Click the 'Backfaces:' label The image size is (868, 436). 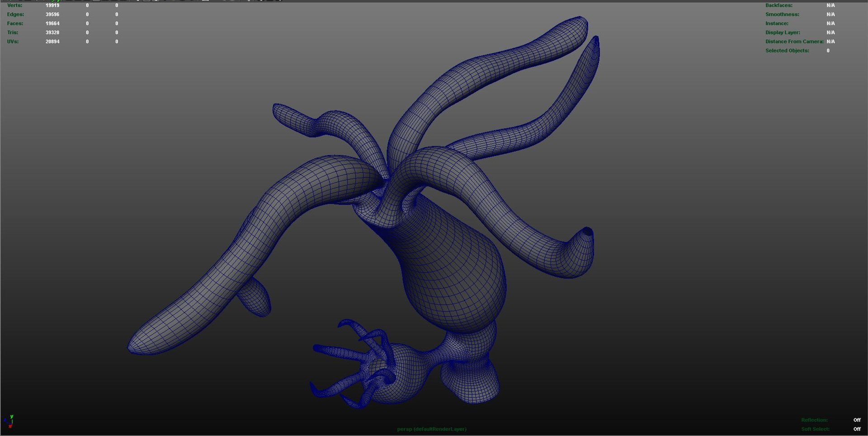778,5
